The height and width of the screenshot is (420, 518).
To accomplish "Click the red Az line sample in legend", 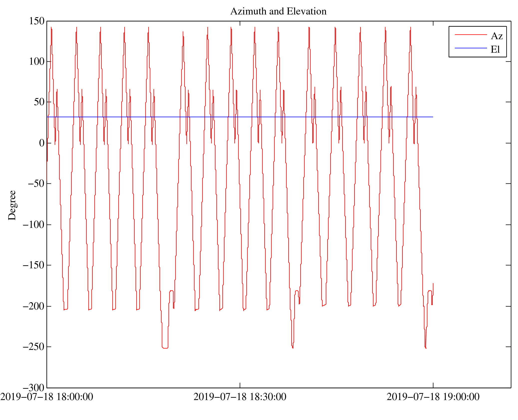I will coord(471,35).
